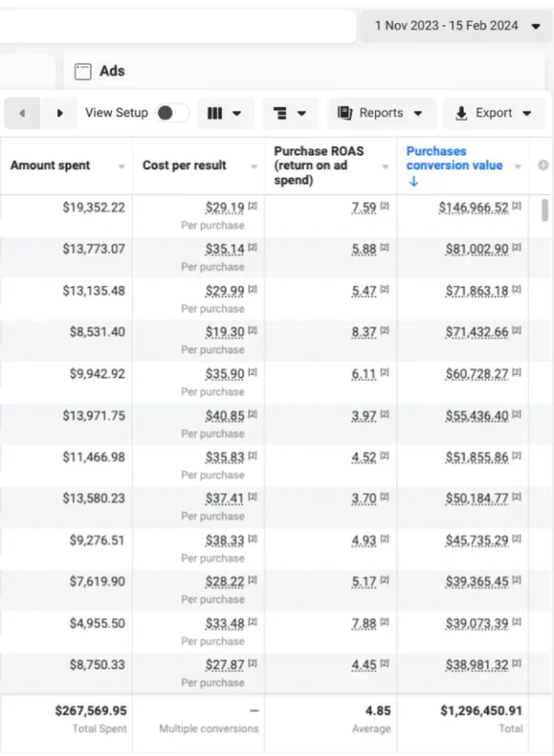Open Purchase ROAS column options arrow

pos(385,166)
